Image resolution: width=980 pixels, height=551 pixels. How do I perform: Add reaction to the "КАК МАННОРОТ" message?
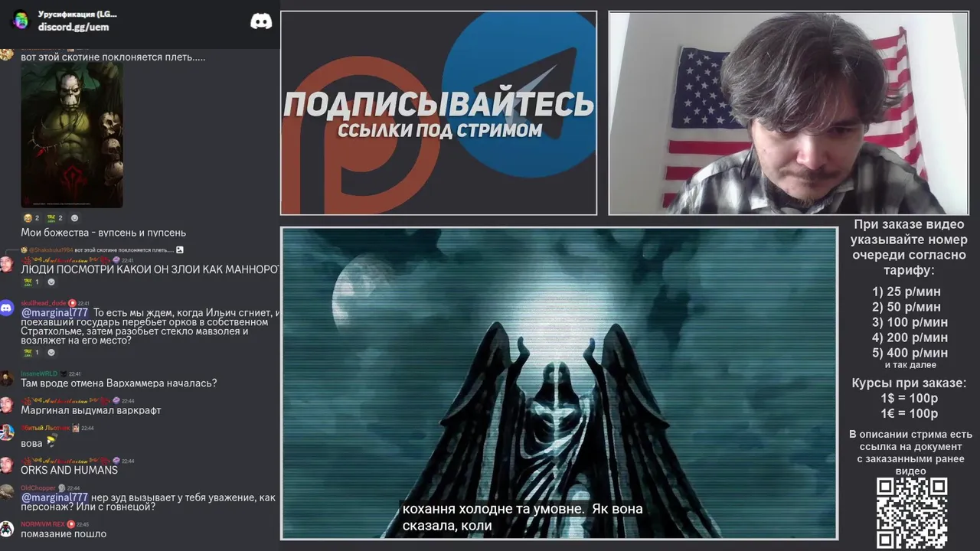(x=51, y=282)
